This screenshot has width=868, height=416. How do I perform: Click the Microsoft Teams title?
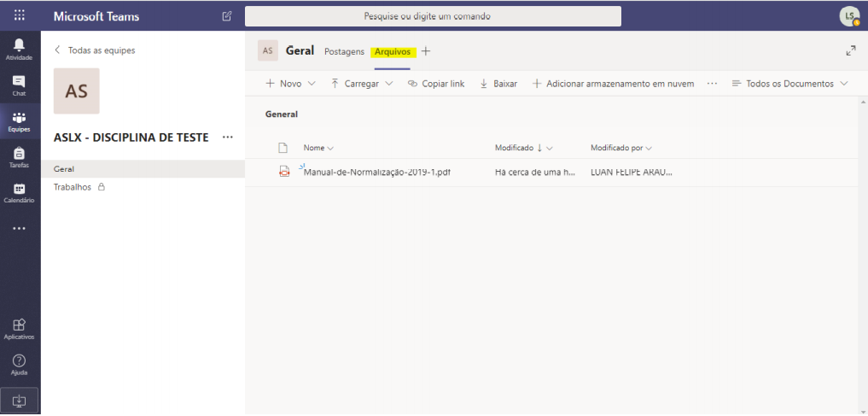96,16
